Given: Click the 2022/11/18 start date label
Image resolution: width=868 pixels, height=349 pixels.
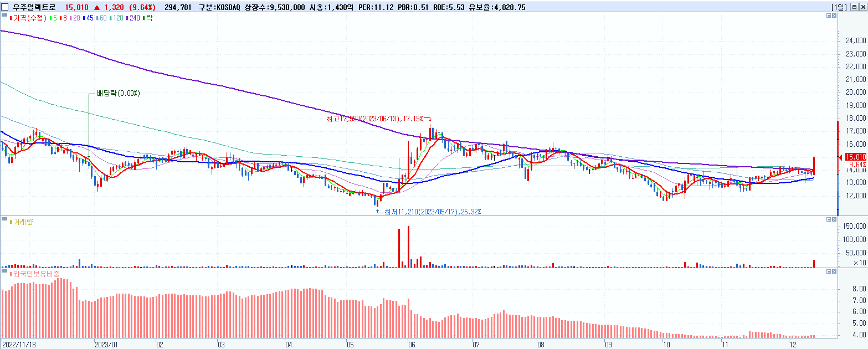Looking at the screenshot, I should pyautogui.click(x=19, y=343).
